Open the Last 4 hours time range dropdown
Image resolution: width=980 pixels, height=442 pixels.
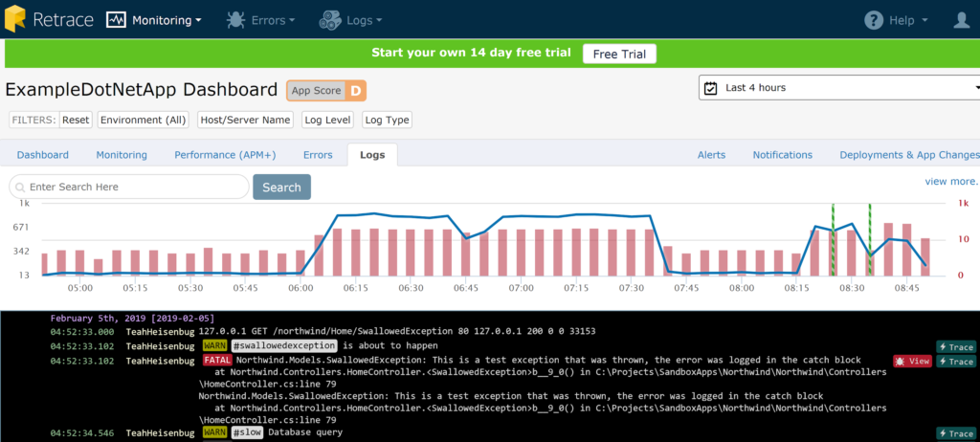[839, 87]
